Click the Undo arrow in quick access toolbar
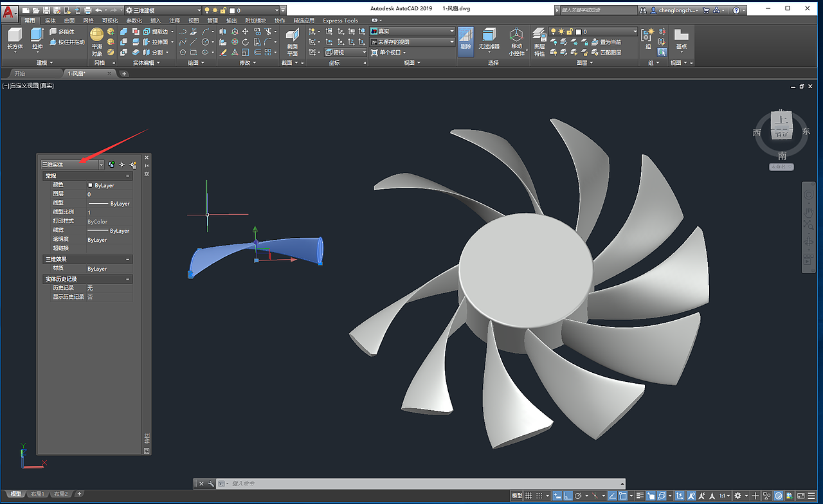Image resolution: width=823 pixels, height=504 pixels. [98, 10]
